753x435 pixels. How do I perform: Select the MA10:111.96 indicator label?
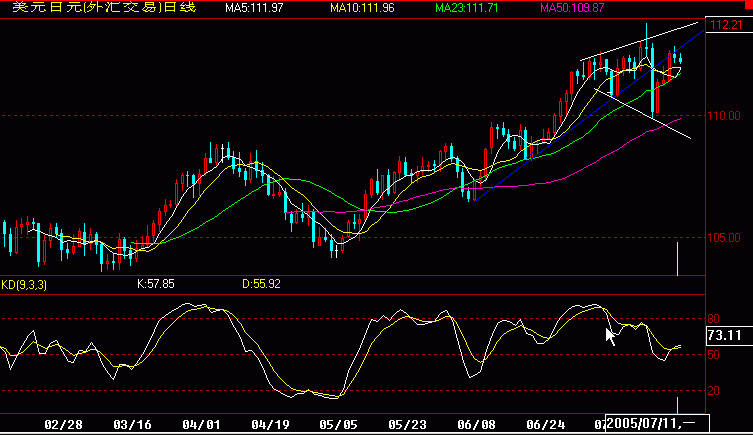pyautogui.click(x=362, y=8)
